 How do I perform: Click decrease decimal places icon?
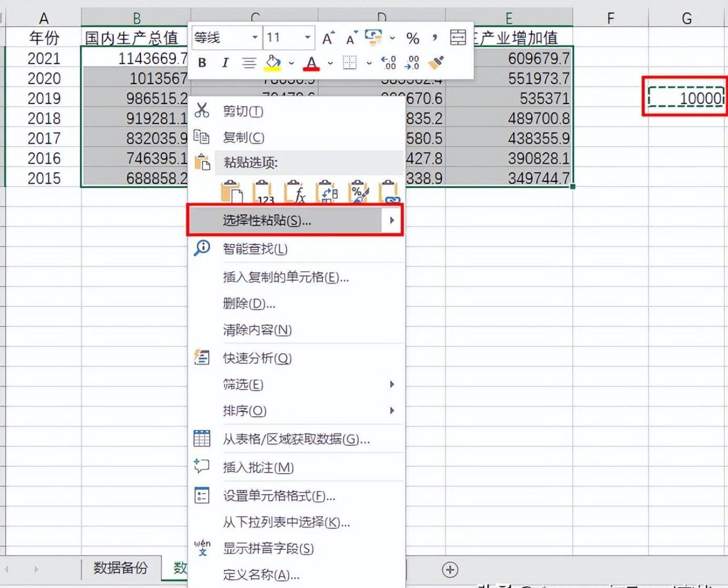pos(413,63)
